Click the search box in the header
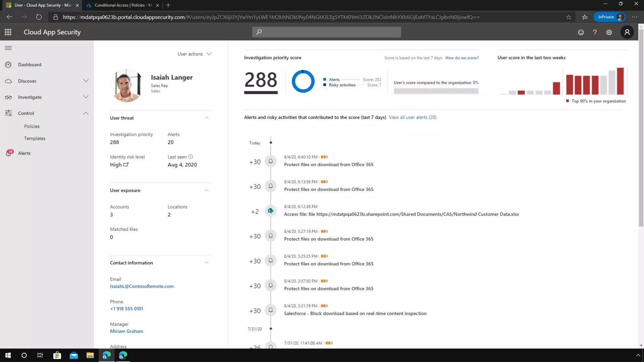 pos(326,32)
